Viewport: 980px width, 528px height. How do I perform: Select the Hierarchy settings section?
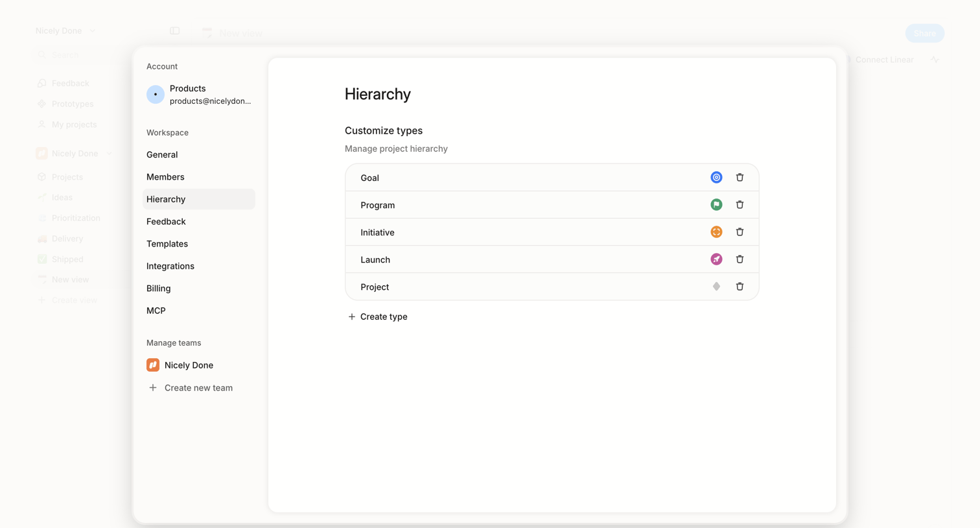(199, 199)
